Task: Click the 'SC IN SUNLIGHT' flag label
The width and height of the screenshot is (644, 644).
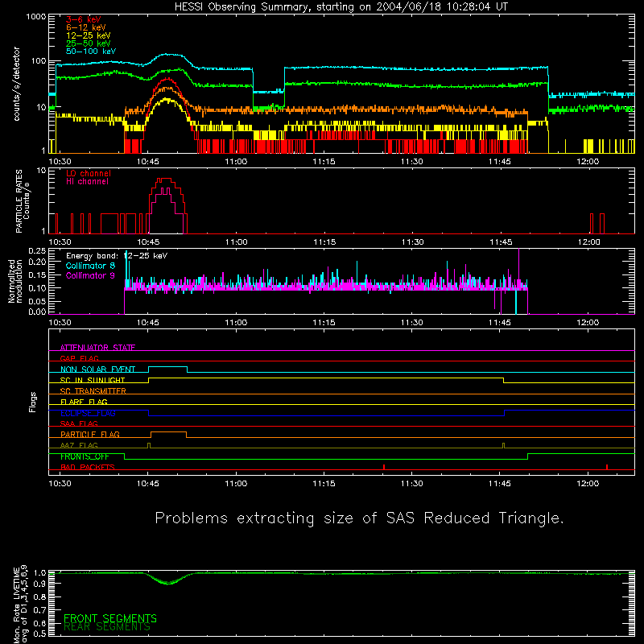Action: (x=93, y=380)
